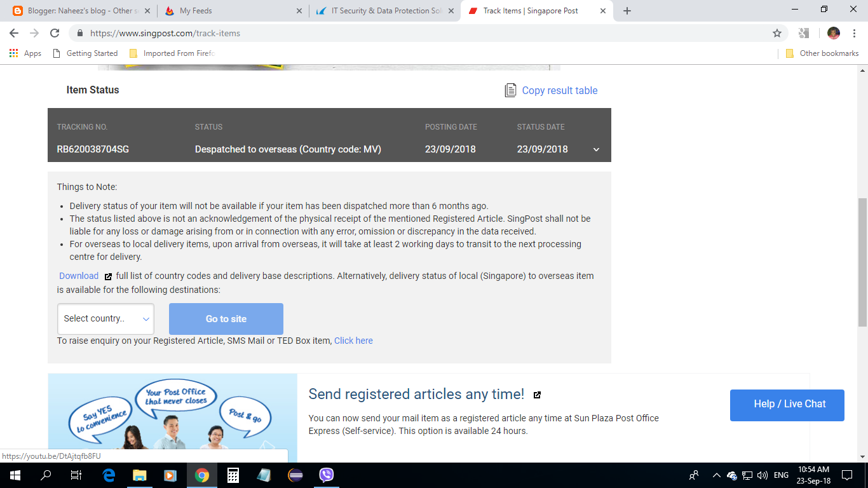Click the Go to site button
This screenshot has height=488, width=868.
pyautogui.click(x=226, y=319)
